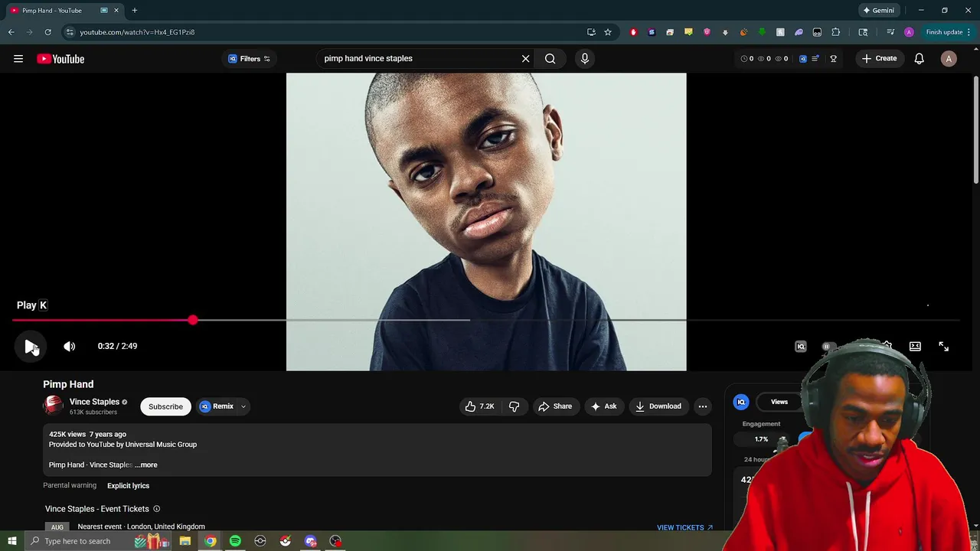Open the media controls music-note icon
Screen dimensions: 980x551
[890, 32]
